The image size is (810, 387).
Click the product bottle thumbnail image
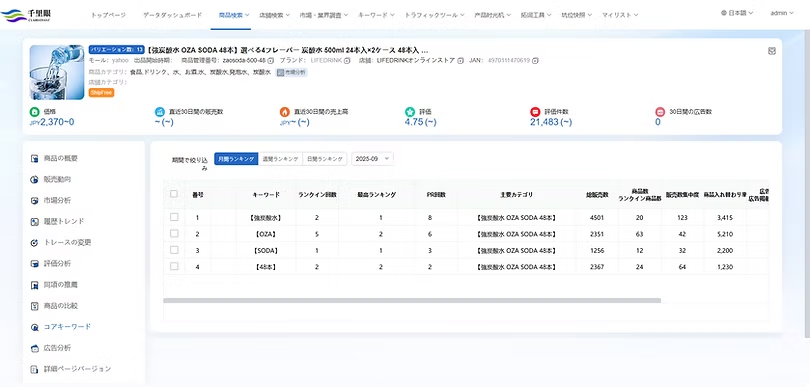click(x=57, y=72)
